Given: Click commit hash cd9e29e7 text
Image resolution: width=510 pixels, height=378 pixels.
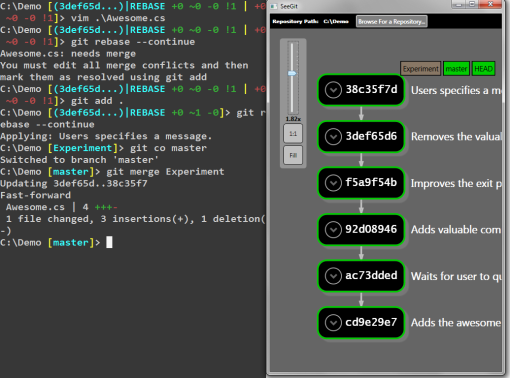Looking at the screenshot, I should click(x=371, y=322).
